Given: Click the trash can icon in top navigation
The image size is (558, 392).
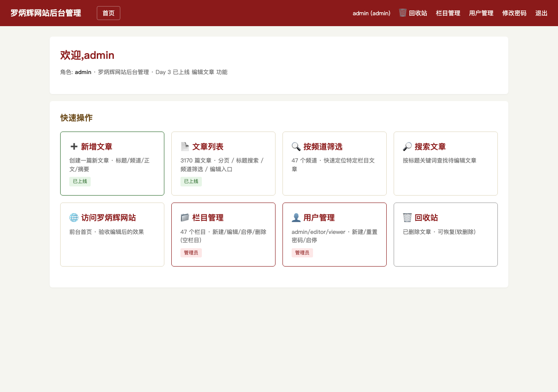Looking at the screenshot, I should pyautogui.click(x=403, y=13).
